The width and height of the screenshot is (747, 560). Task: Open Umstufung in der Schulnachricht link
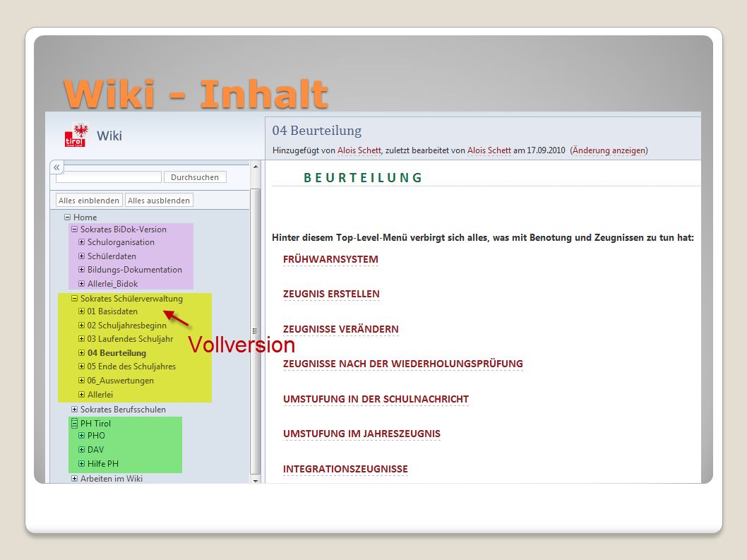click(x=376, y=399)
